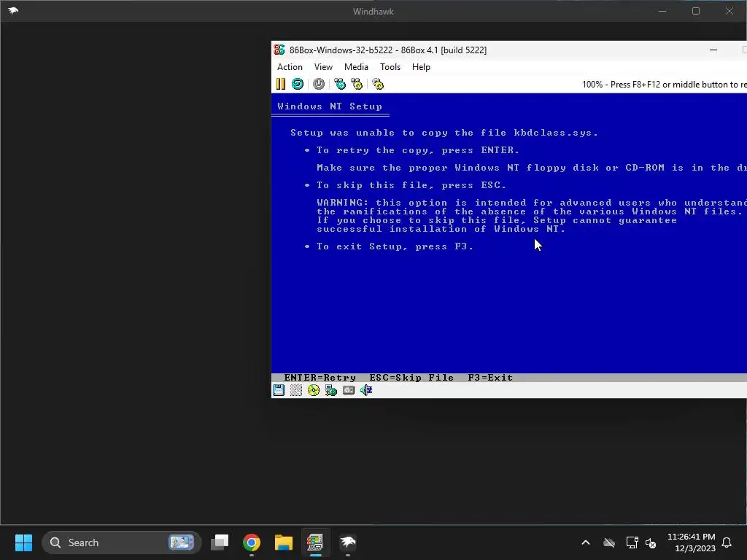Click the muted volume tray icon
Viewport: 747px width, 560px height.
tap(651, 542)
